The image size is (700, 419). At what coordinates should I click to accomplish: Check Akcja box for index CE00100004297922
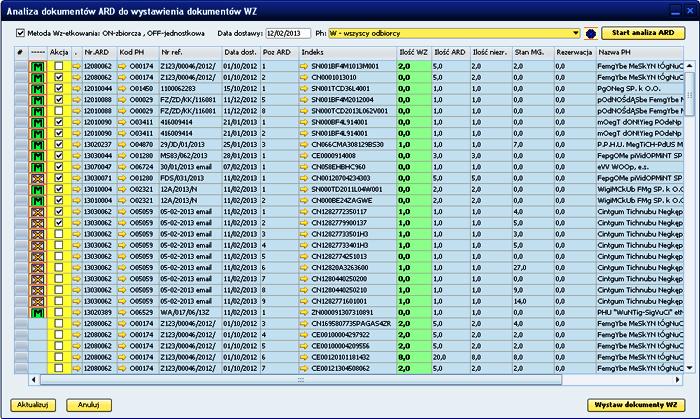pyautogui.click(x=58, y=335)
